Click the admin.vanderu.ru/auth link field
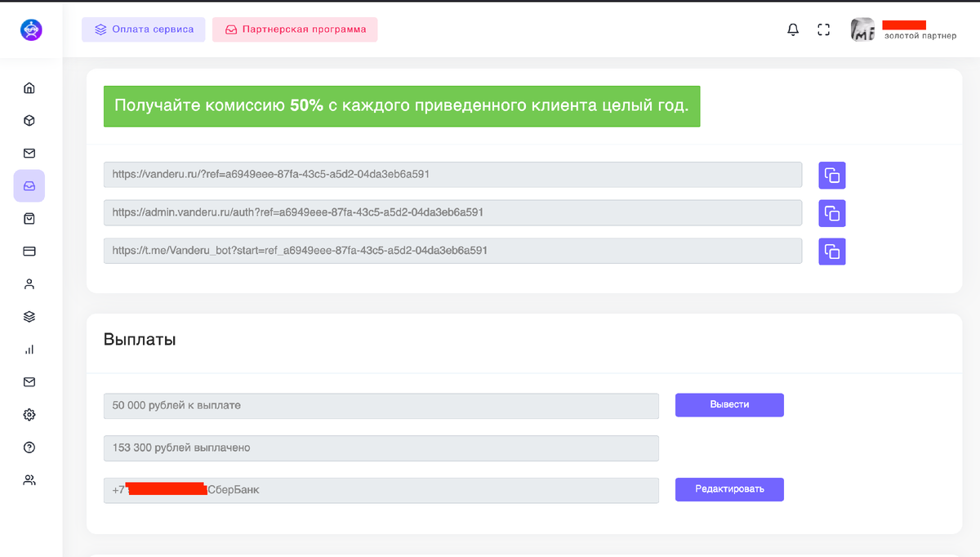Viewport: 980px width, 557px height. [x=453, y=212]
